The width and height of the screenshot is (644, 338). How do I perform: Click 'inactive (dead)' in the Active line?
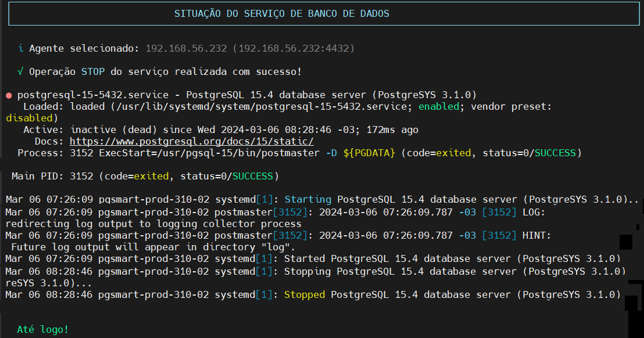click(114, 130)
